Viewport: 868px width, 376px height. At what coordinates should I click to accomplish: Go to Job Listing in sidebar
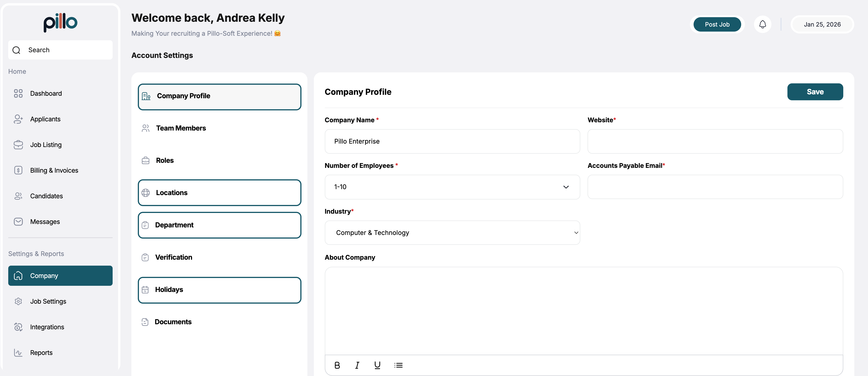(60, 145)
